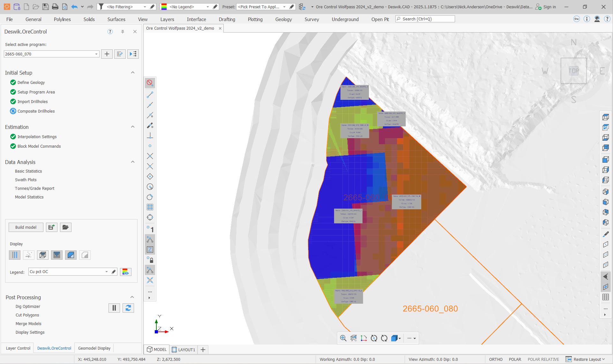Image resolution: width=613 pixels, height=364 pixels.
Task: Click the refresh post processing icon
Action: pos(128,308)
